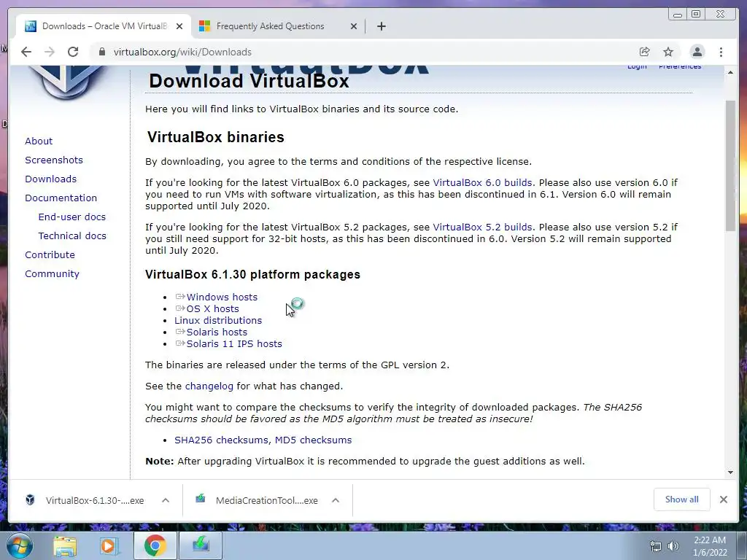Open the Windows Start menu
The height and width of the screenshot is (560, 747).
[x=19, y=545]
